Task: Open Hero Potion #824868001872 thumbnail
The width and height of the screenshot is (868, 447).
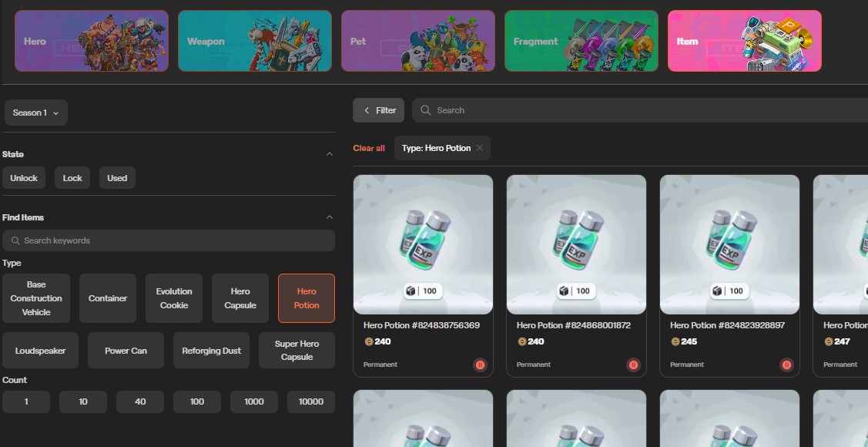Action: 576,245
